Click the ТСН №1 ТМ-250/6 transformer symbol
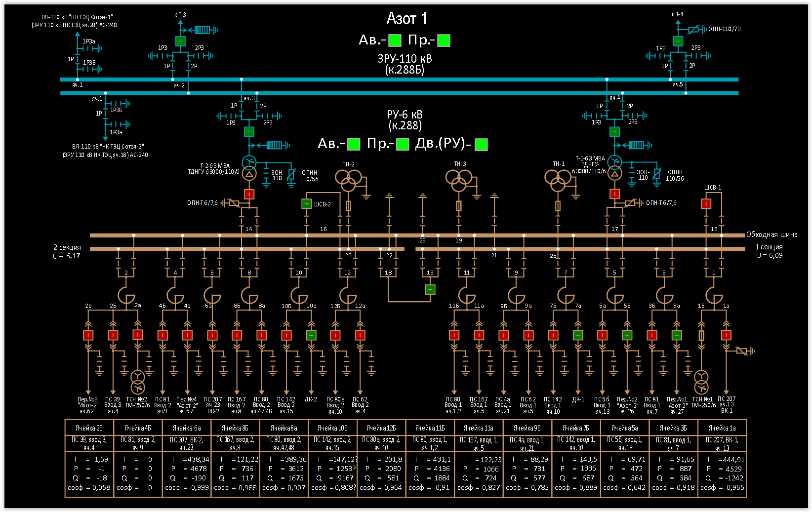 (701, 381)
